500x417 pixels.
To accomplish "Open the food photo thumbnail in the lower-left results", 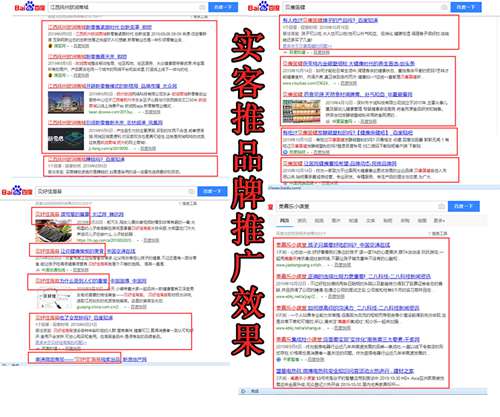I will pos(53,231).
